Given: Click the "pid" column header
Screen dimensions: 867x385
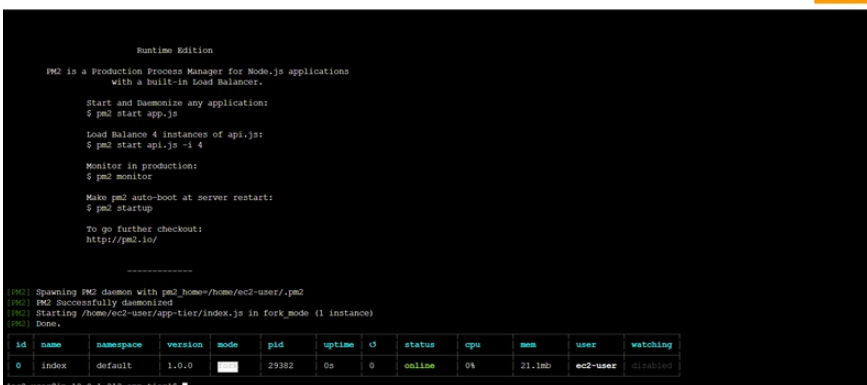Looking at the screenshot, I should 275,345.
